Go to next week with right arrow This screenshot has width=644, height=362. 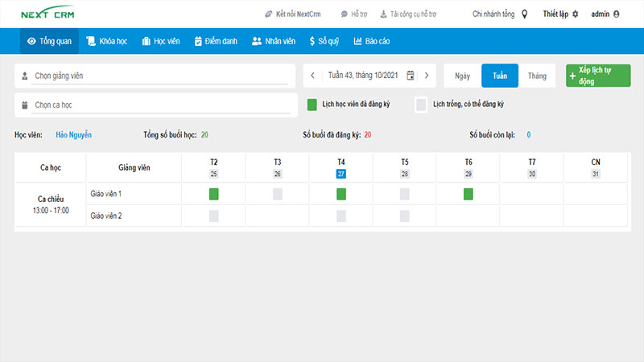click(427, 76)
